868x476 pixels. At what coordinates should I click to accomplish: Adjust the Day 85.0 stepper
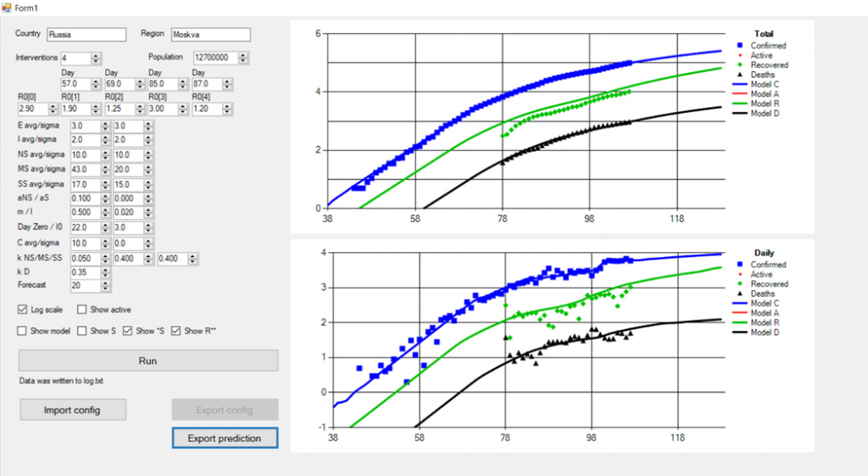(183, 84)
